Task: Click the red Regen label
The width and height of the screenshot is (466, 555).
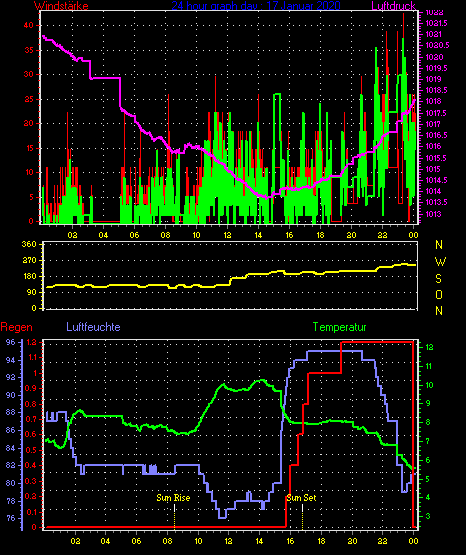Action: (x=16, y=327)
